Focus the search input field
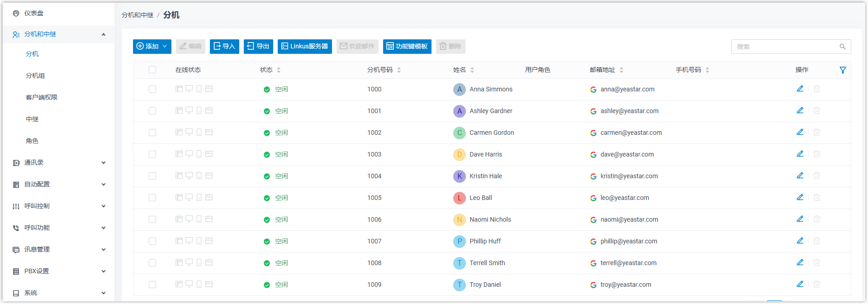The height and width of the screenshot is (304, 868). tap(785, 47)
